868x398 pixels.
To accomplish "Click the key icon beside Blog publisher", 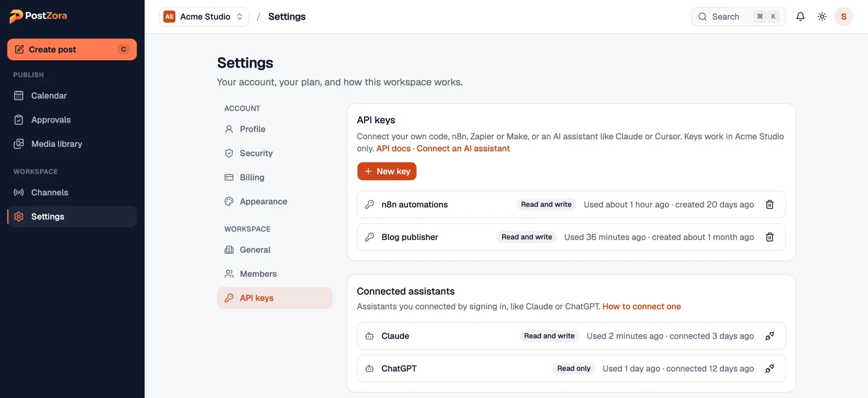I will (x=369, y=237).
